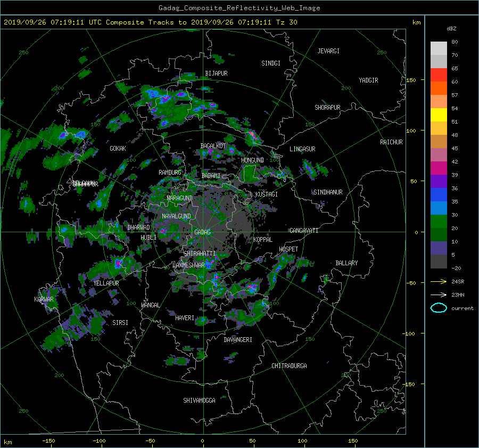
Task: Click the DAVANGERI city label
Action: point(238,340)
